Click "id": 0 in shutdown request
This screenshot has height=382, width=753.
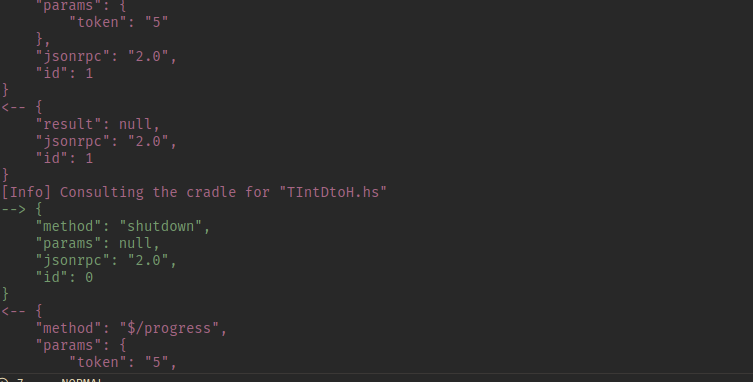(64, 277)
